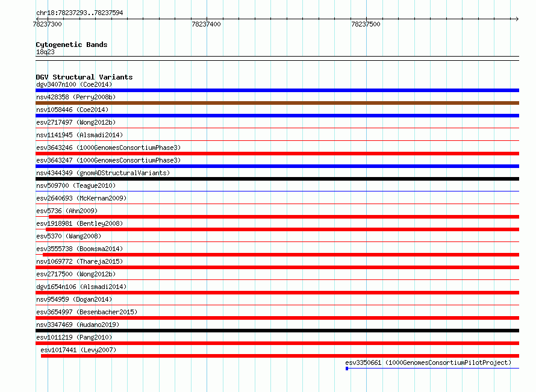Open the nsv1058446 (Coe2014) variant label
Image resolution: width=536 pixels, height=392 pixels.
pyautogui.click(x=72, y=110)
